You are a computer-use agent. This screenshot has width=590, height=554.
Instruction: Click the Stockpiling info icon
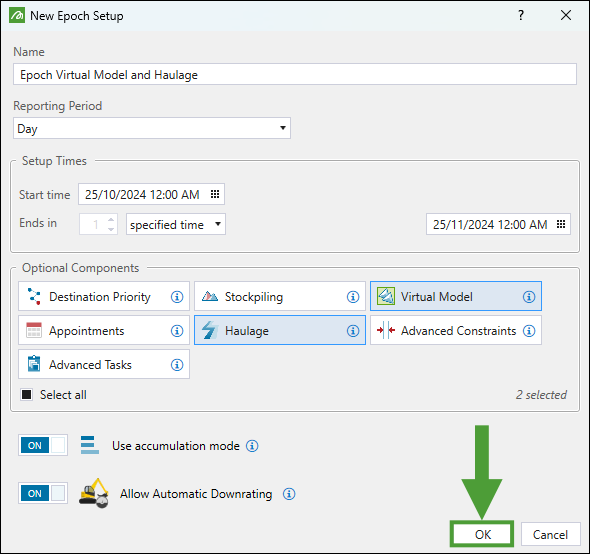click(x=353, y=297)
